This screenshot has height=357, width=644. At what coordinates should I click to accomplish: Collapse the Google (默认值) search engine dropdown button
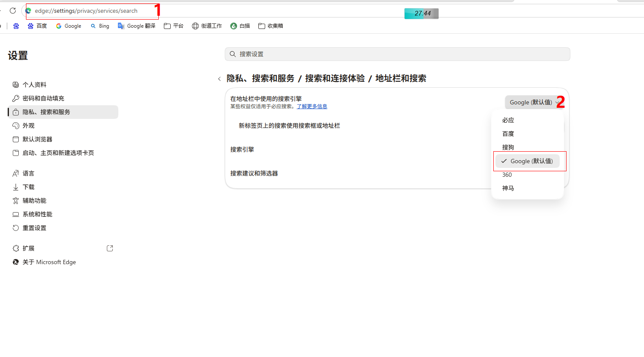coord(534,102)
